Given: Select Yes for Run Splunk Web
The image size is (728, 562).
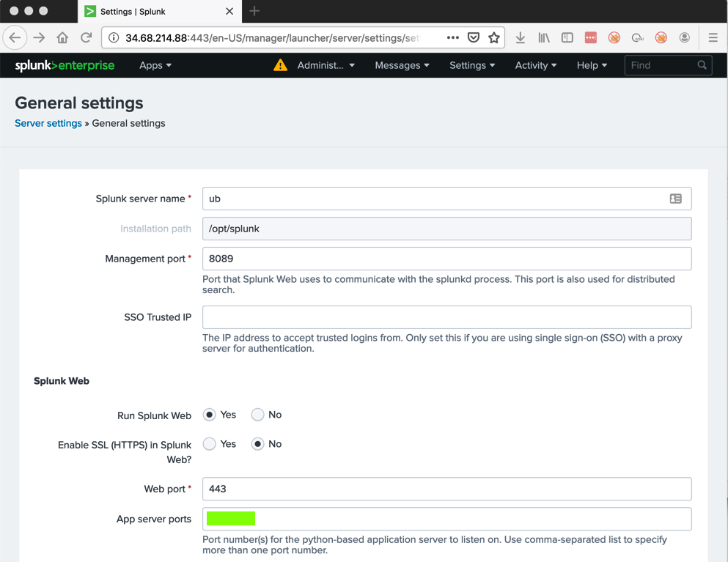Looking at the screenshot, I should coord(210,415).
